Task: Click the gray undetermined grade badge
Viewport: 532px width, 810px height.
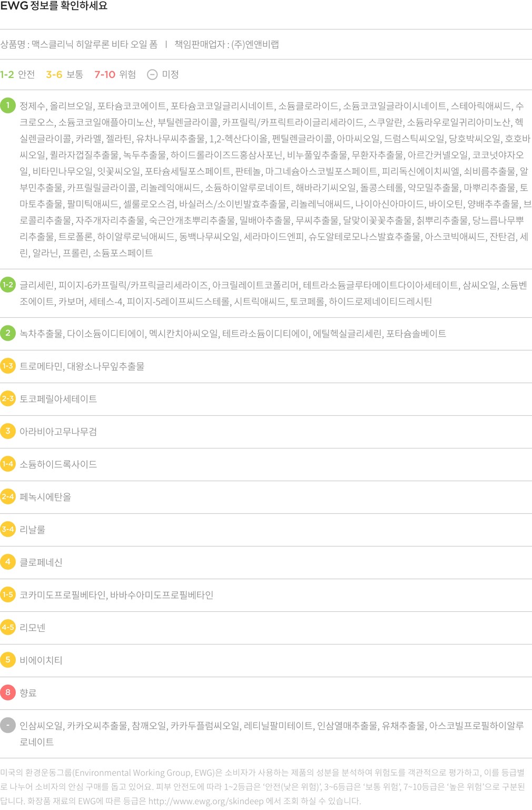Action: click(8, 725)
